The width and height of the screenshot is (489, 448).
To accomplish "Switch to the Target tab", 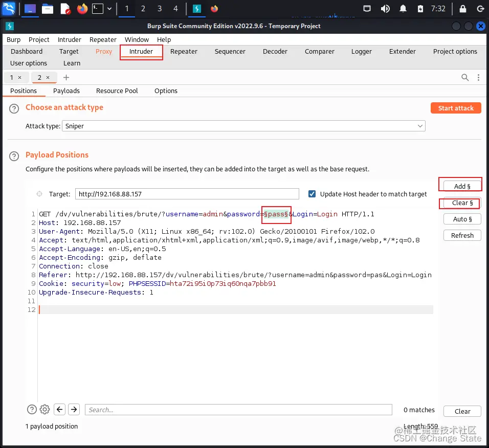I will pos(69,52).
